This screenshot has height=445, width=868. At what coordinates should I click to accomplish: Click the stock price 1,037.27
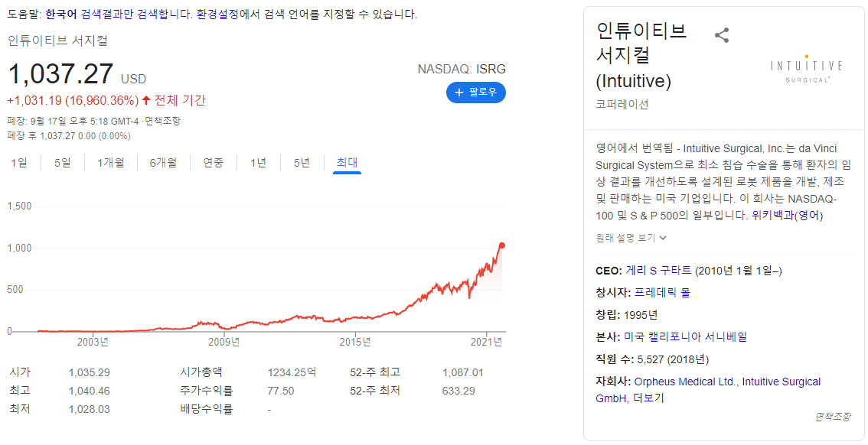tap(60, 75)
